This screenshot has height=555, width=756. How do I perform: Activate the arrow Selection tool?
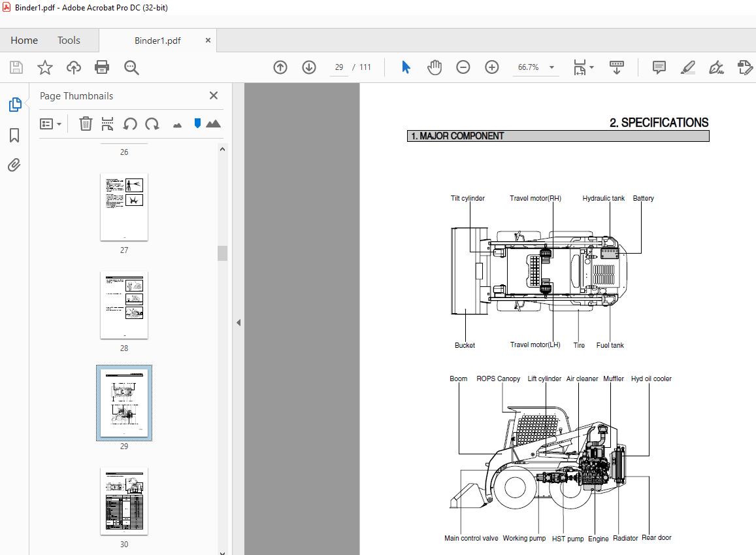click(x=406, y=67)
